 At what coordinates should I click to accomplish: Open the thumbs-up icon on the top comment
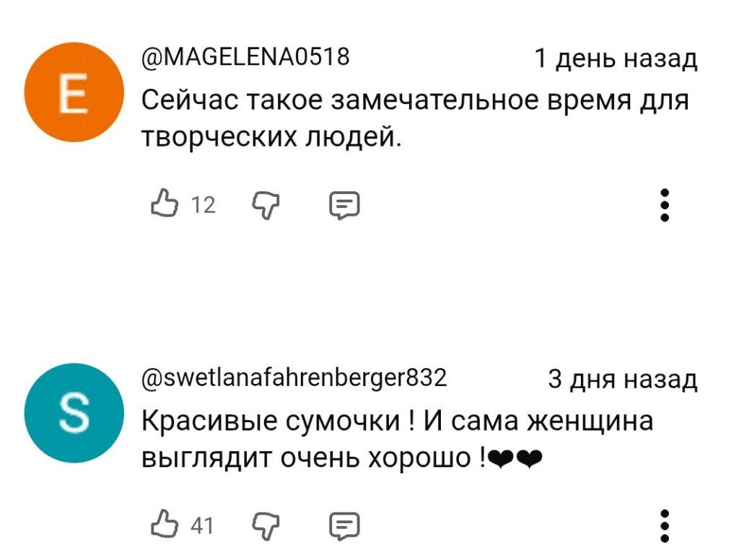(165, 204)
